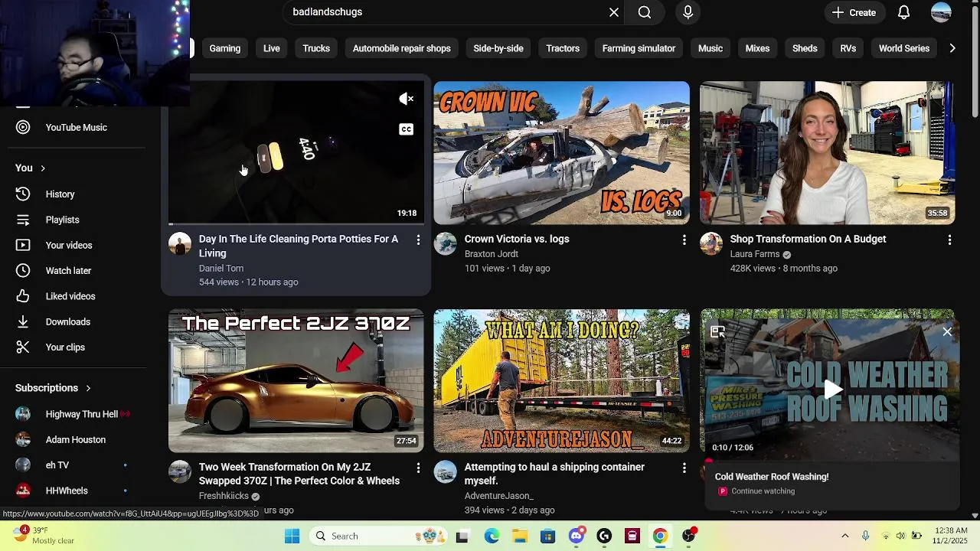Select the World Series filter chip
Screen dimensions: 980x551
pyautogui.click(x=904, y=48)
